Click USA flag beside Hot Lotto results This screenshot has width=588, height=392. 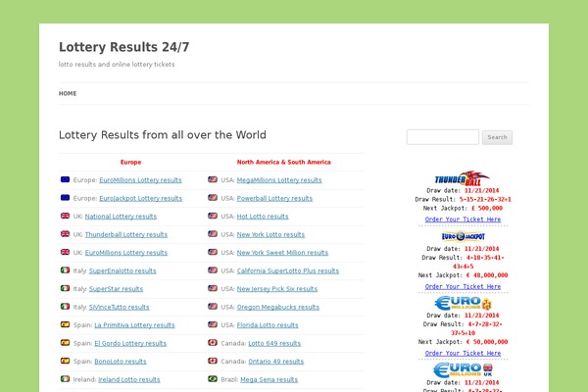pyautogui.click(x=213, y=216)
